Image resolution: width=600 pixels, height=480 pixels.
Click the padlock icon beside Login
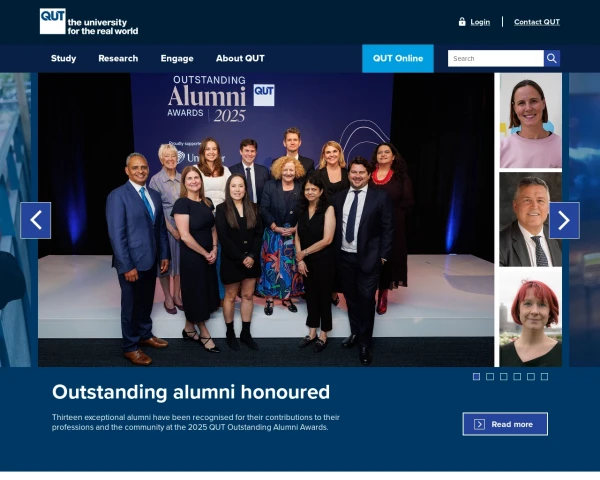click(x=462, y=22)
